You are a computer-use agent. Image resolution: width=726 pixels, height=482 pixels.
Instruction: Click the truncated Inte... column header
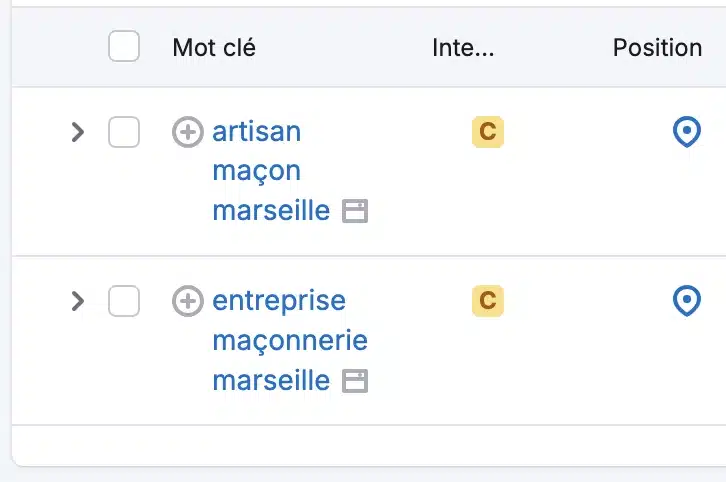[x=463, y=48]
